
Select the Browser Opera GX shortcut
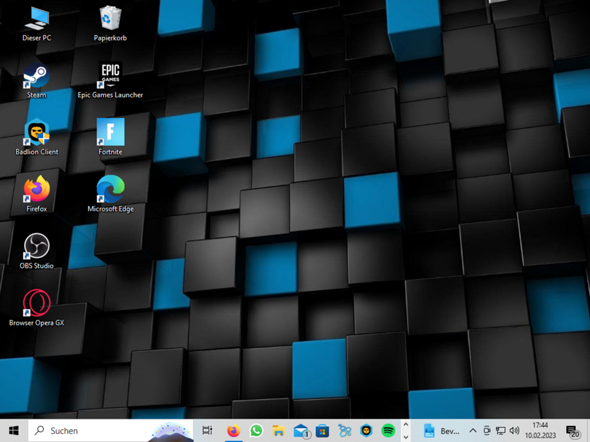pyautogui.click(x=36, y=308)
